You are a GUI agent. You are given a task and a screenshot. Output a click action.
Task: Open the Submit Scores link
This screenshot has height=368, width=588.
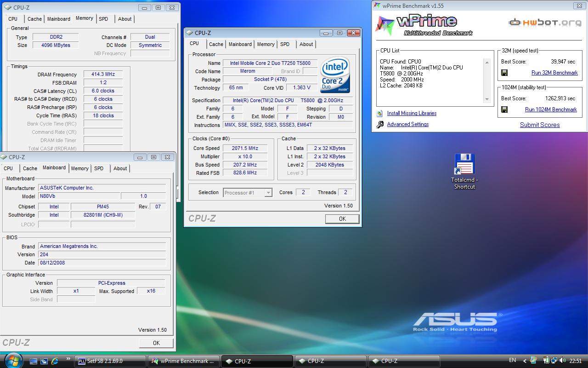coord(540,125)
